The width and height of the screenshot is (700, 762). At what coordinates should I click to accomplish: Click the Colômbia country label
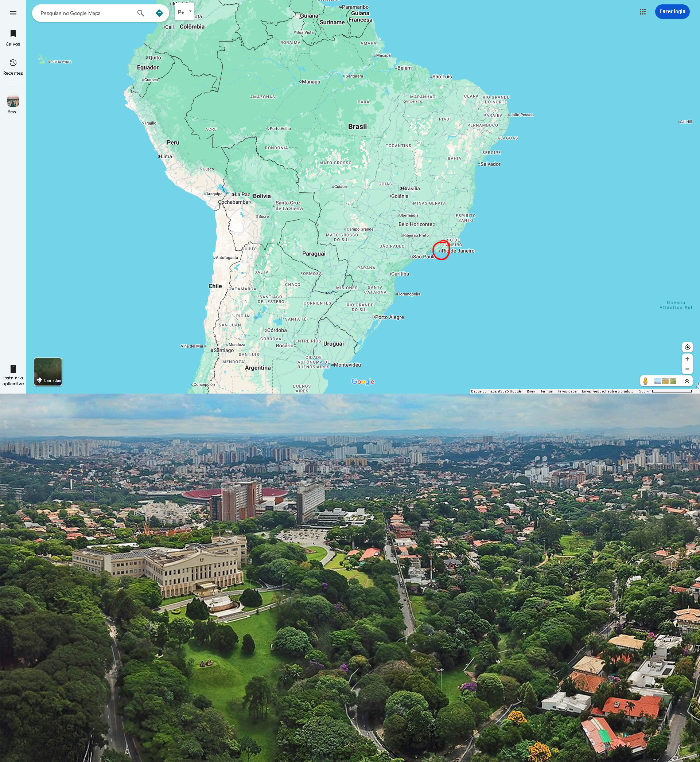point(192,27)
